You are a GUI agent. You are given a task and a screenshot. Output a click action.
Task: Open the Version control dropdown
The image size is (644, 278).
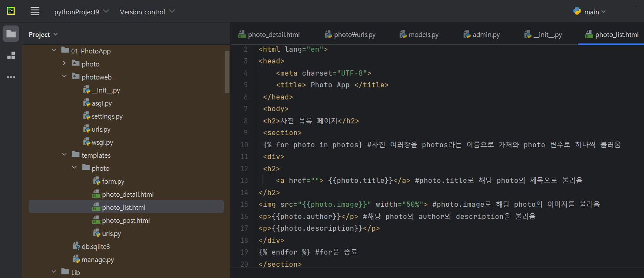147,12
